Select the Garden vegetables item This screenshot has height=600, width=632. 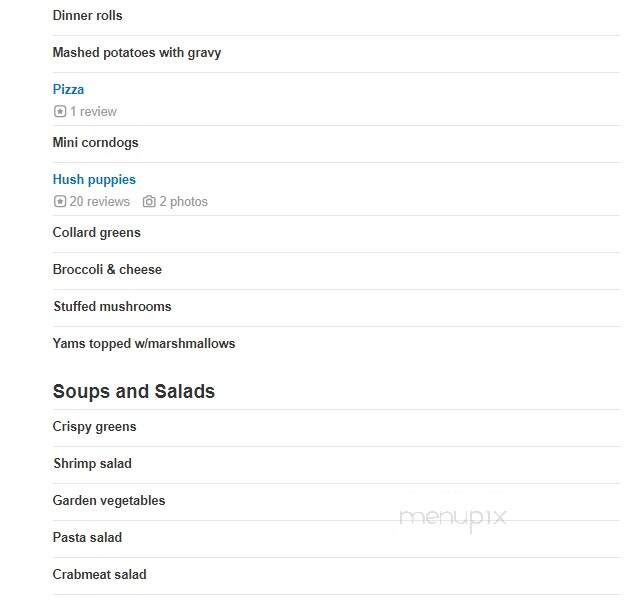coord(109,500)
